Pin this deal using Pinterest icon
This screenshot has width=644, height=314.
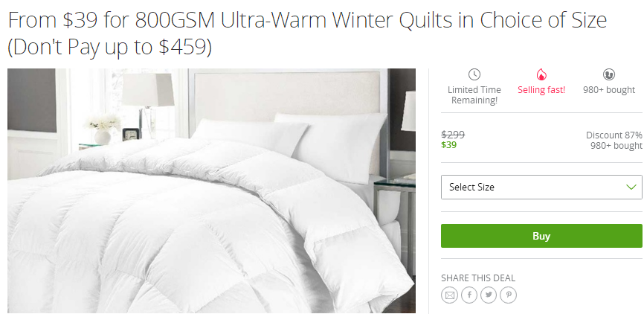click(509, 295)
